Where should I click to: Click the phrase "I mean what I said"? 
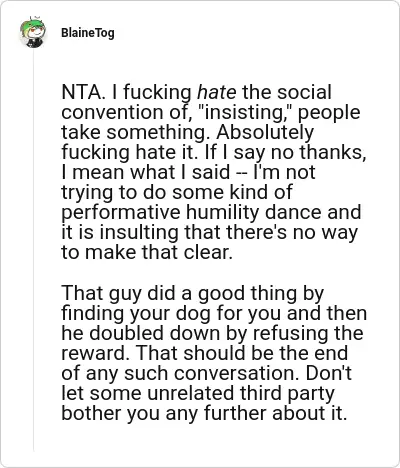click(x=146, y=172)
